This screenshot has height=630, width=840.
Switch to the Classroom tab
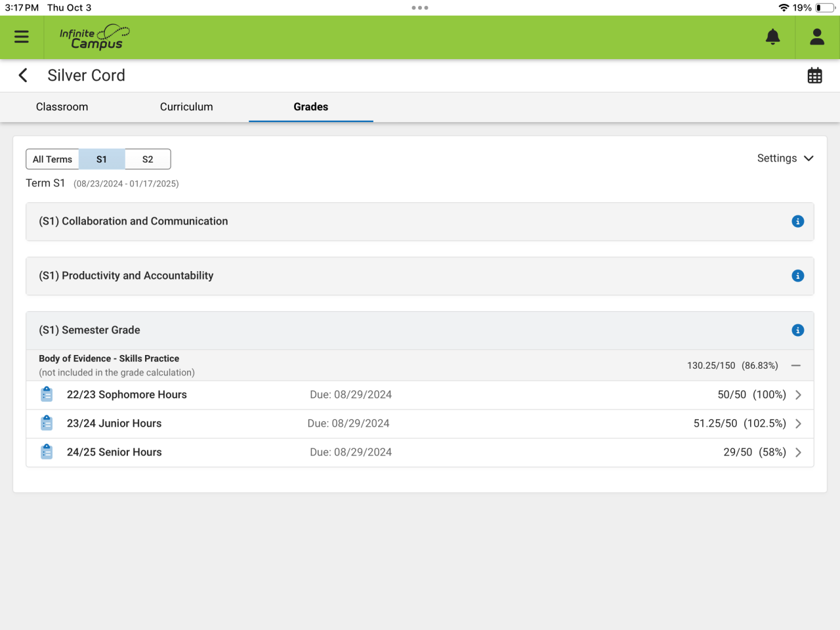[62, 107]
